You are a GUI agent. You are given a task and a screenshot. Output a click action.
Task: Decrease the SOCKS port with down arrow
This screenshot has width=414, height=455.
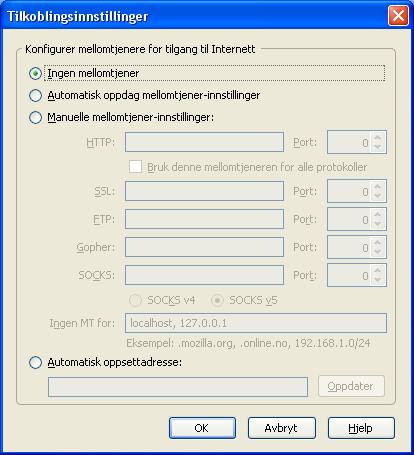click(378, 280)
